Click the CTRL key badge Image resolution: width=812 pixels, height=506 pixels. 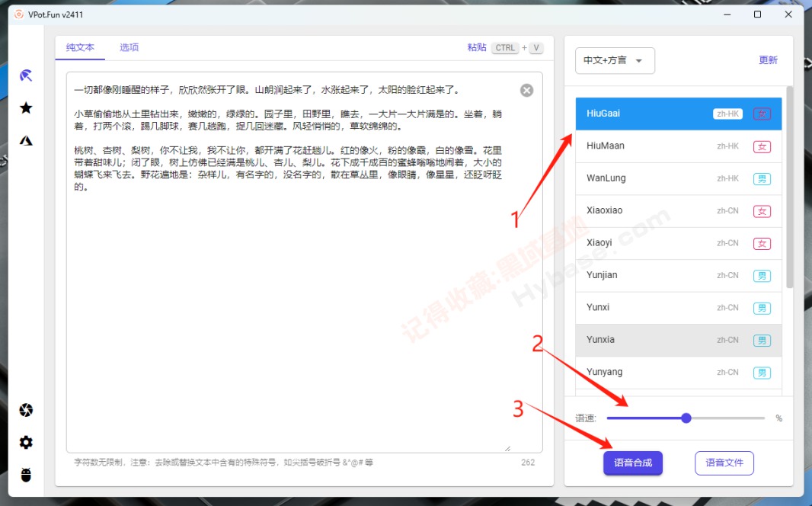click(x=505, y=48)
